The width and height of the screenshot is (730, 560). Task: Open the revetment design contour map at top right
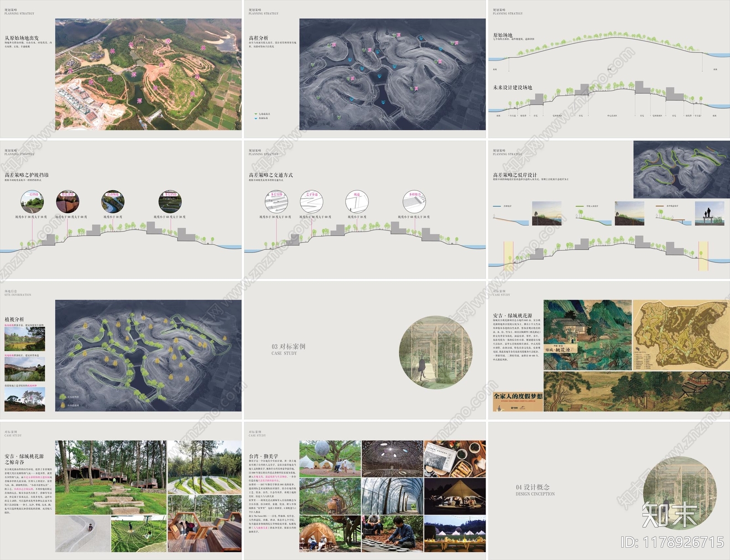pos(682,169)
